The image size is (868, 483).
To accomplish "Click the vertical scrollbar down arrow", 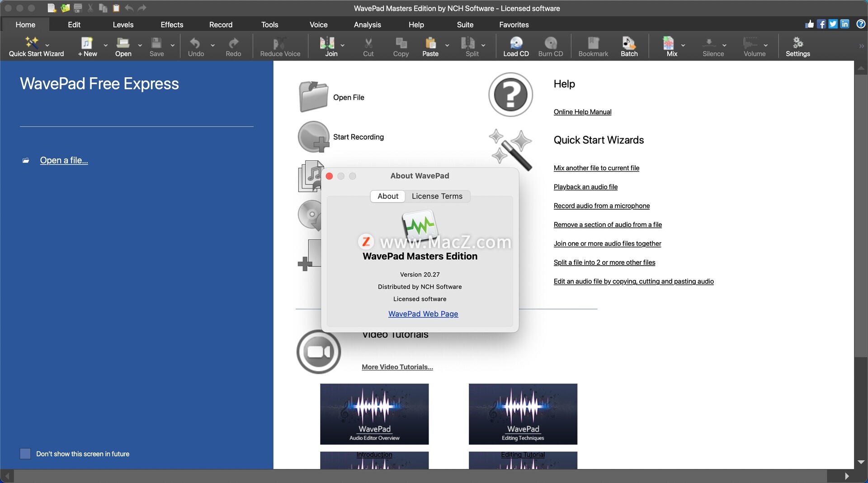I will click(861, 462).
